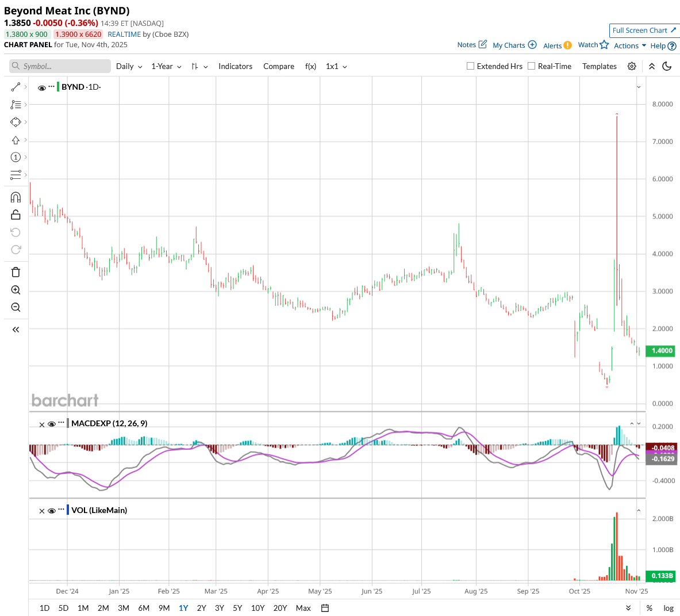Open the 1x1 grid layout dropdown
The width and height of the screenshot is (680, 616).
click(x=336, y=66)
